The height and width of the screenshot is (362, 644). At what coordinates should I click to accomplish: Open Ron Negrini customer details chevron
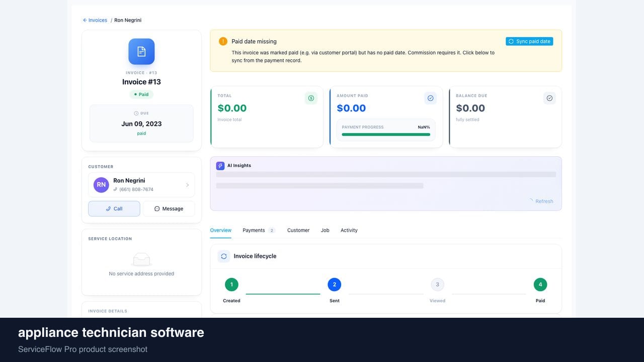(188, 185)
